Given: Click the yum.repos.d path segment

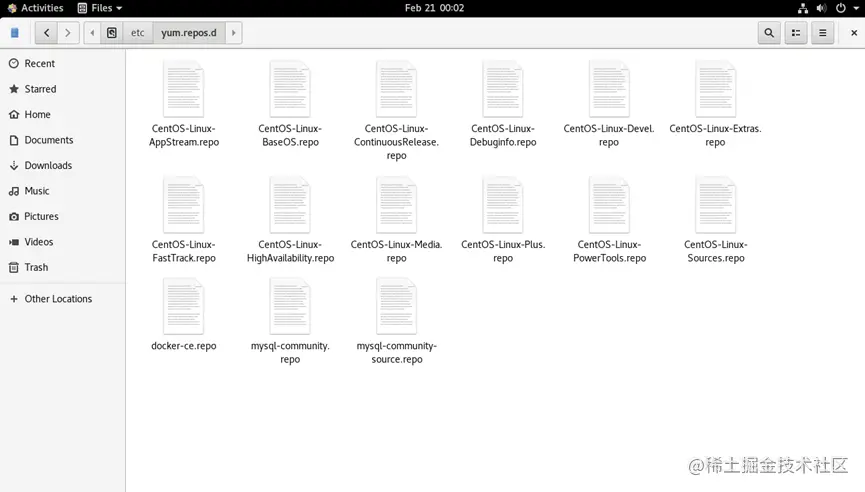Looking at the screenshot, I should point(189,33).
